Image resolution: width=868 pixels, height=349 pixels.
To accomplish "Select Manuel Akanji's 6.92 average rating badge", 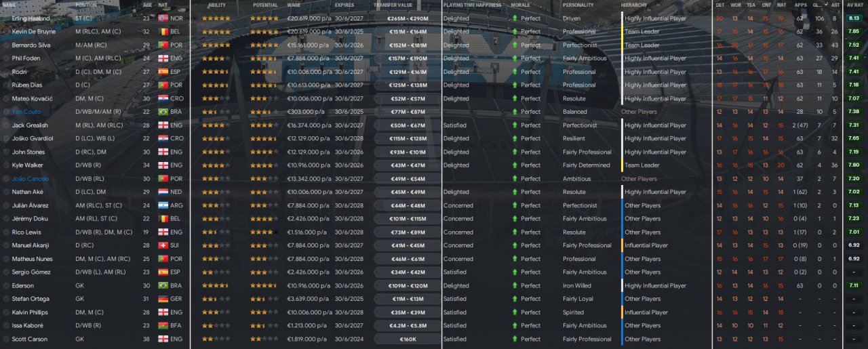I will click(854, 245).
